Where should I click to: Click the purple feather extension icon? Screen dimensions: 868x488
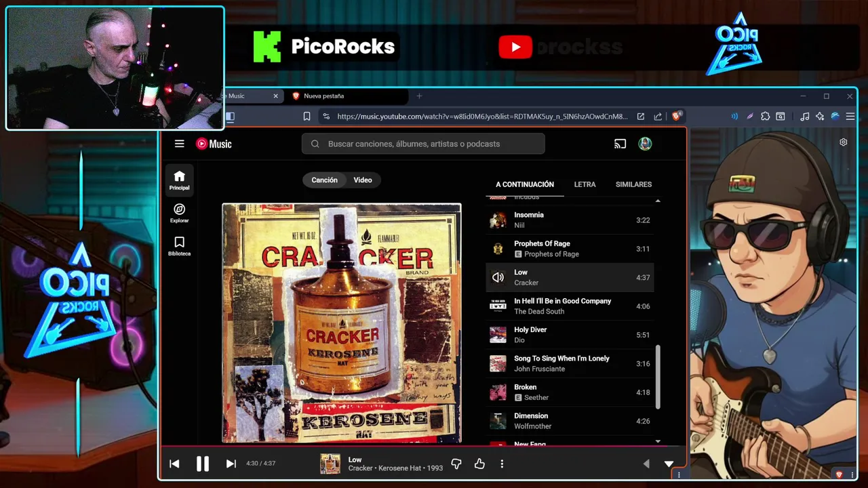point(750,117)
